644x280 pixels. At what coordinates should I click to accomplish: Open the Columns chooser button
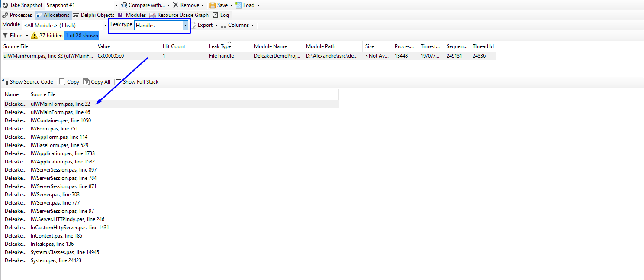click(238, 25)
